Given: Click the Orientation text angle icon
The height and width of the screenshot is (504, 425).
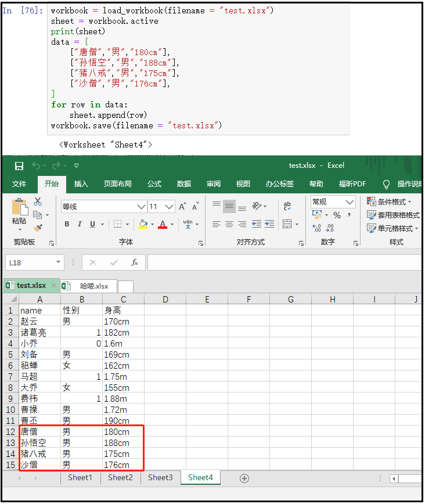Looking at the screenshot, I should (x=257, y=206).
